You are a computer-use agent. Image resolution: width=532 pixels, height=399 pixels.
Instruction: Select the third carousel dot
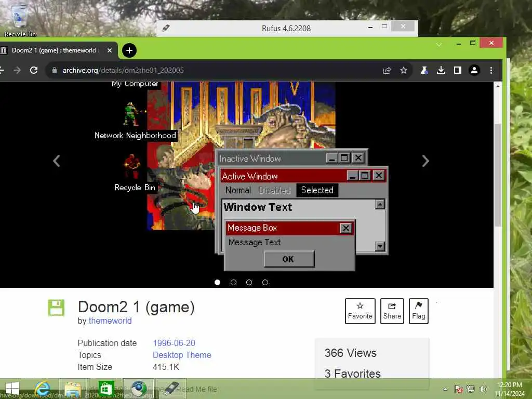click(249, 282)
